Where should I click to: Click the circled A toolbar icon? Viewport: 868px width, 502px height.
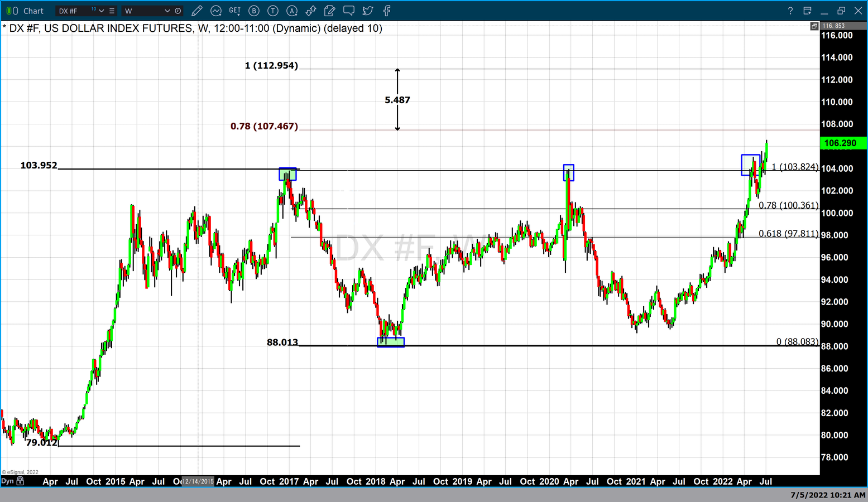(x=292, y=11)
